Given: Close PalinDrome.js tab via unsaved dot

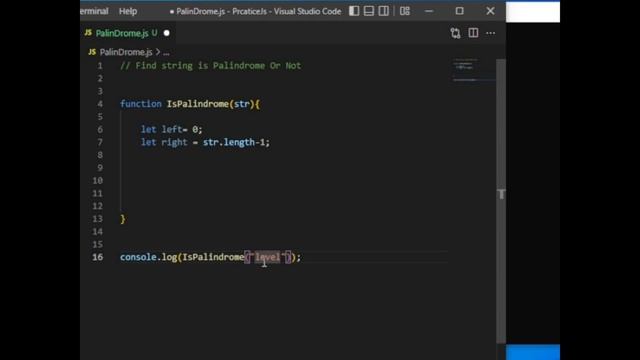Looking at the screenshot, I should coord(167,33).
